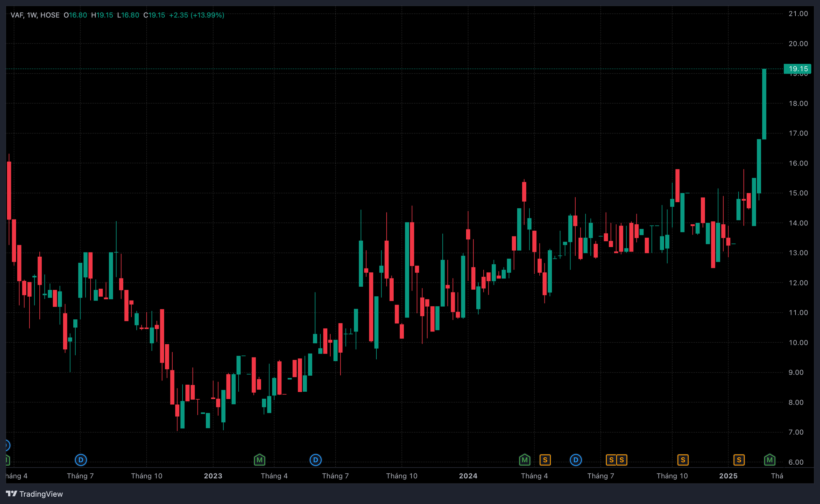Click the 2024 year label on time axis
The height and width of the screenshot is (504, 820).
[468, 476]
